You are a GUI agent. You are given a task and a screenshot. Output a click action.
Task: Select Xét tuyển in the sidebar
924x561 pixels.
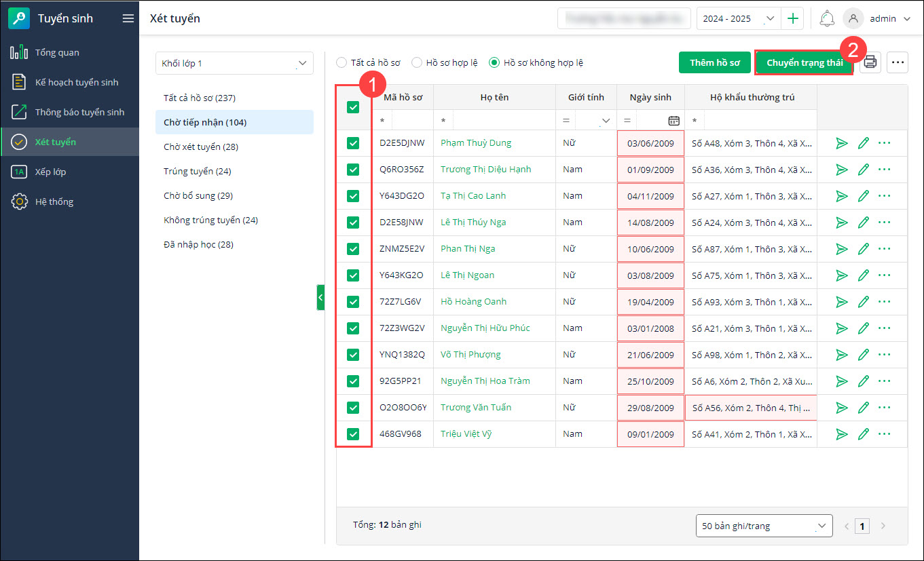pos(69,142)
